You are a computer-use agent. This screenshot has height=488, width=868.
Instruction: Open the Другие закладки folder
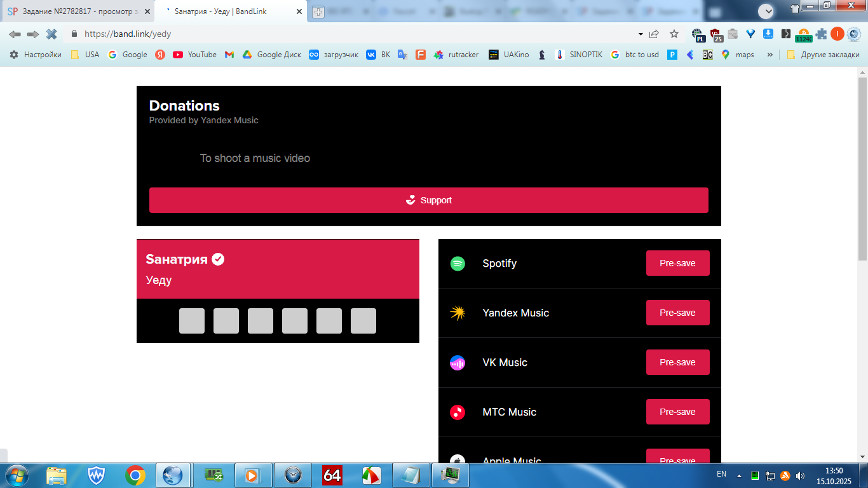point(824,55)
